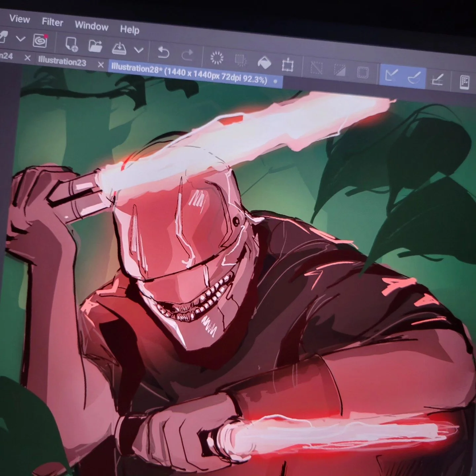Toggle Snap to Grid
Screen dimensions: 476x476
point(437,80)
